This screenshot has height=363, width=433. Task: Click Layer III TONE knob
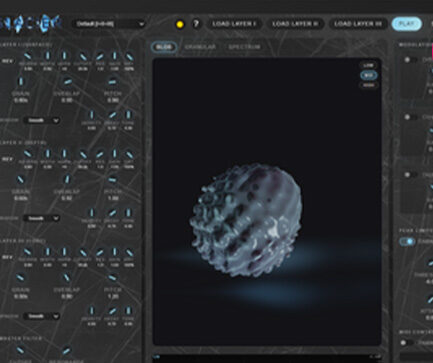point(128,311)
